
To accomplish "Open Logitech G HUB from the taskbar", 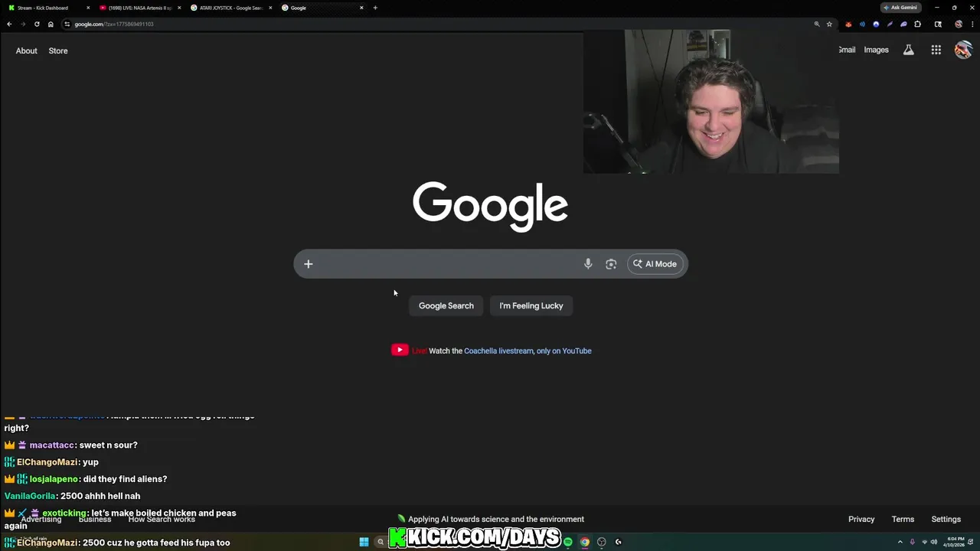I will pos(619,542).
